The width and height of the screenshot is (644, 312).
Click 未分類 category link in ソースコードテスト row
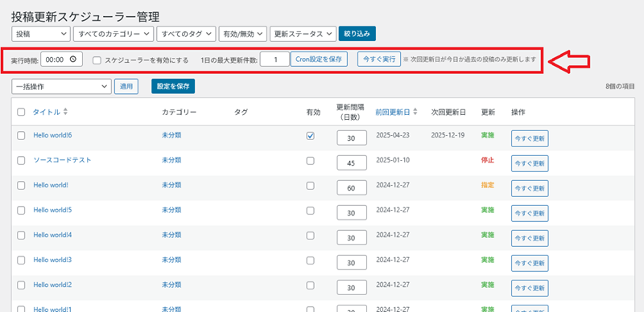tap(171, 160)
